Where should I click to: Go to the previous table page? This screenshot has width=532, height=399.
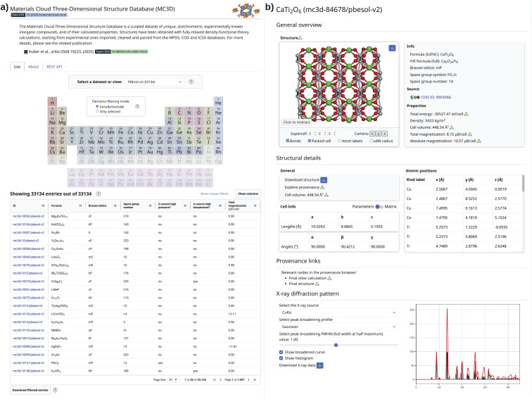220,380
